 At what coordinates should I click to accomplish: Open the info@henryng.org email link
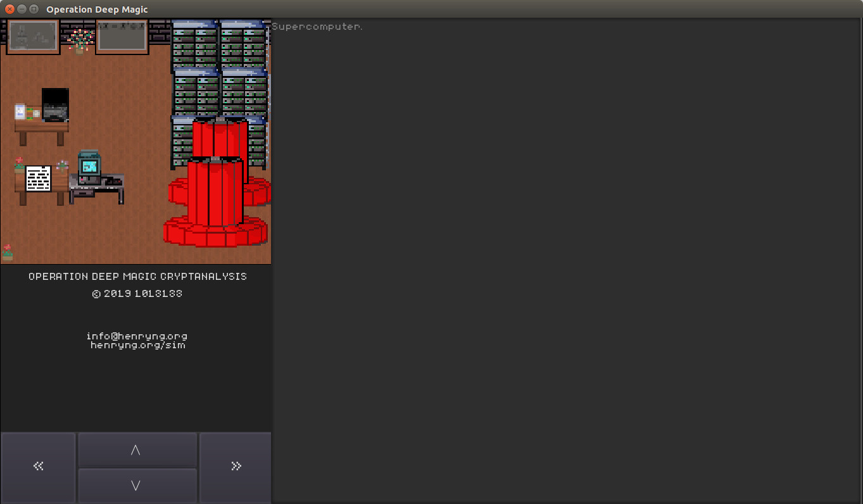point(137,336)
